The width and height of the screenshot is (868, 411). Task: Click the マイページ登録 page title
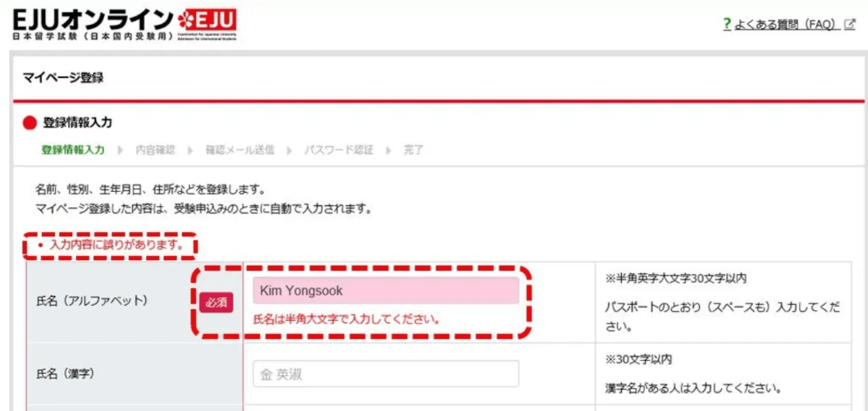(x=63, y=77)
